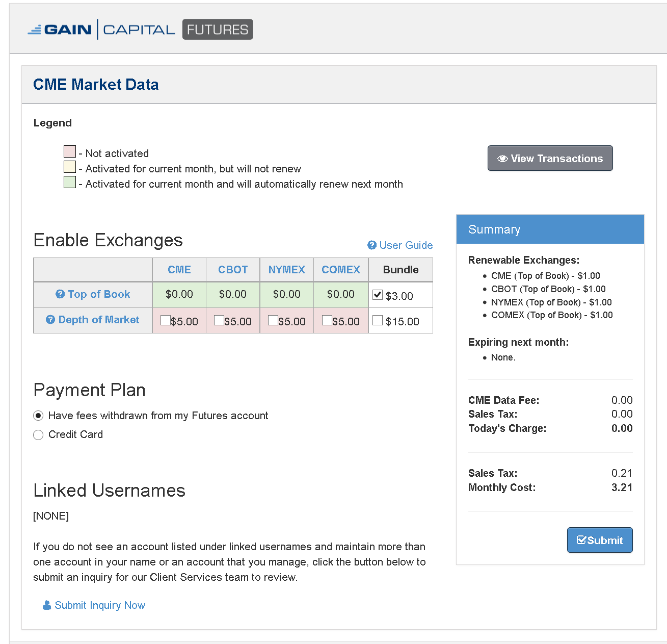The width and height of the screenshot is (667, 644).
Task: Follow the Submit Inquiry Now link
Action: coord(100,605)
